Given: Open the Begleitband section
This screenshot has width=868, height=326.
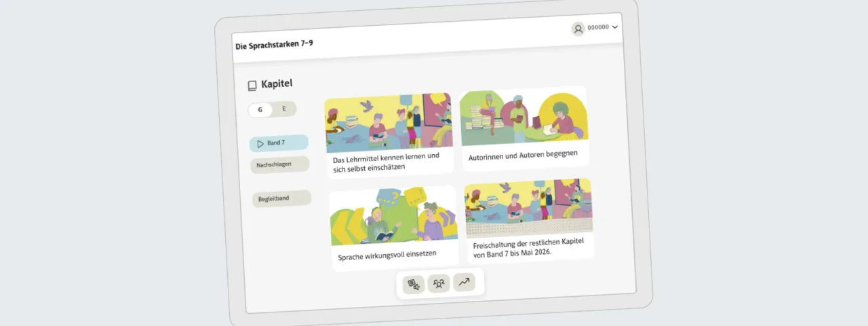Looking at the screenshot, I should 281,198.
